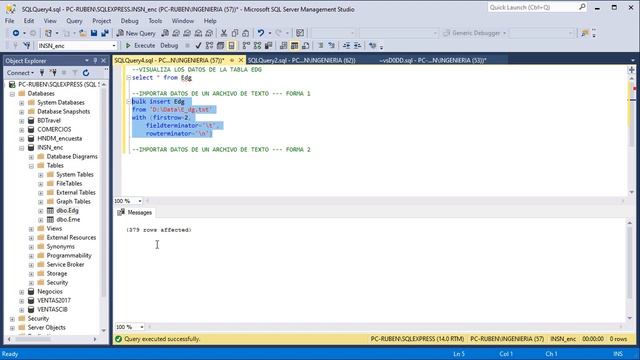Close the SQLQuery4.sql tab
This screenshot has width=640, height=360.
pyautogui.click(x=241, y=60)
